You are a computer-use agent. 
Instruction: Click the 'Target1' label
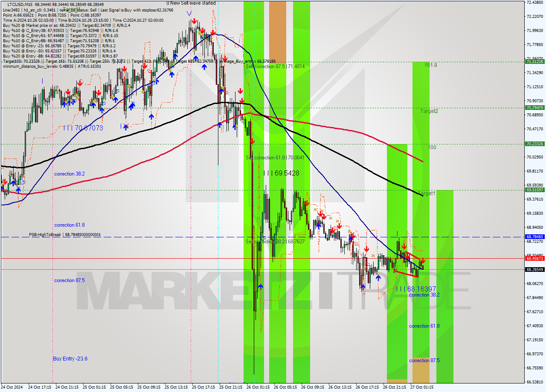(427, 193)
